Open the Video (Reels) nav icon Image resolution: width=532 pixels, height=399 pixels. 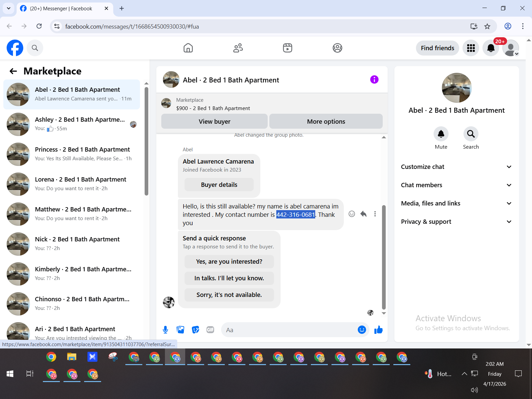[288, 48]
